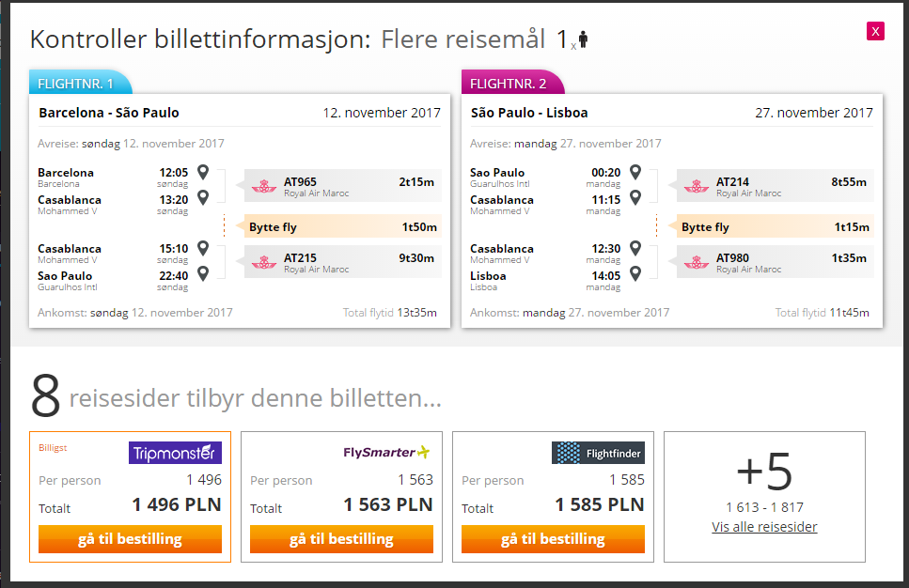Go to booking on FlySmarter for 1 563 PLN

coord(341,539)
